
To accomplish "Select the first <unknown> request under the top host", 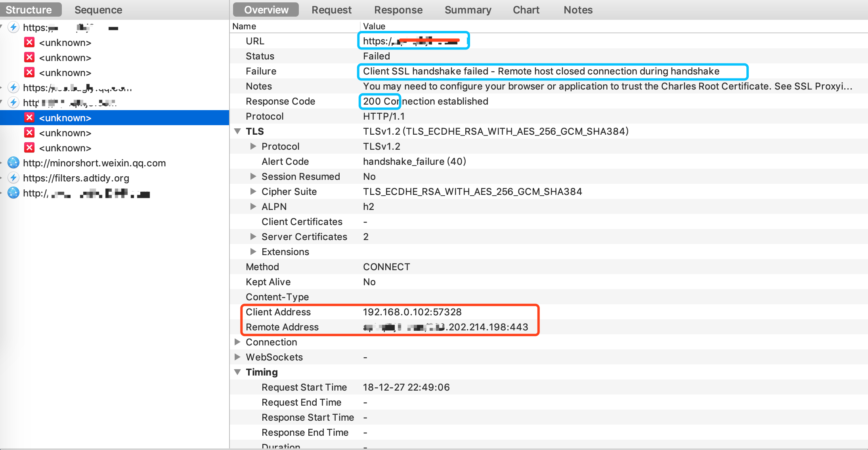I will click(115, 42).
